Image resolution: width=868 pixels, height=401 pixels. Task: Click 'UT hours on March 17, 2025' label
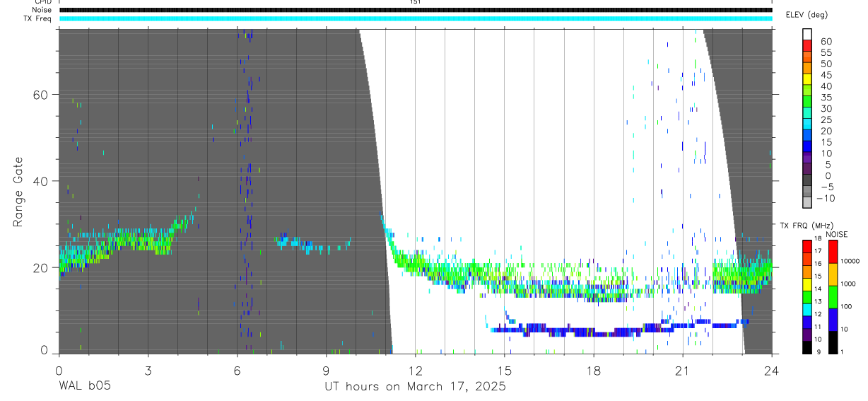pos(415,386)
